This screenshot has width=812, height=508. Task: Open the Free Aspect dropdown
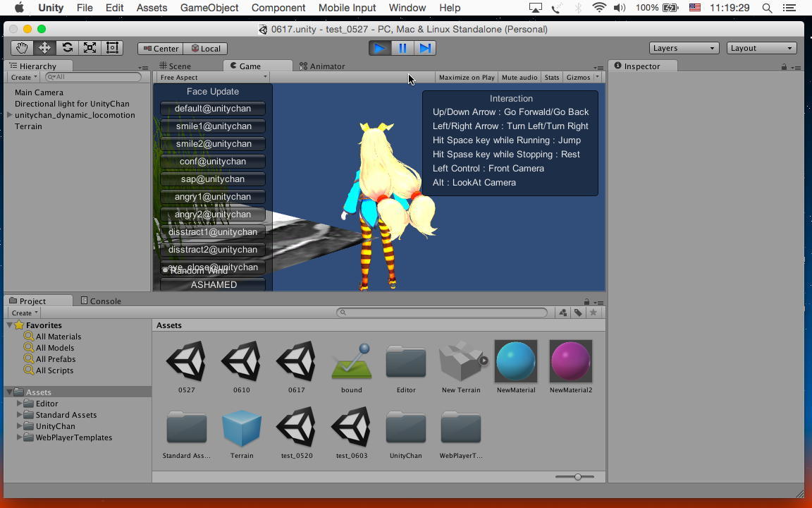[213, 77]
